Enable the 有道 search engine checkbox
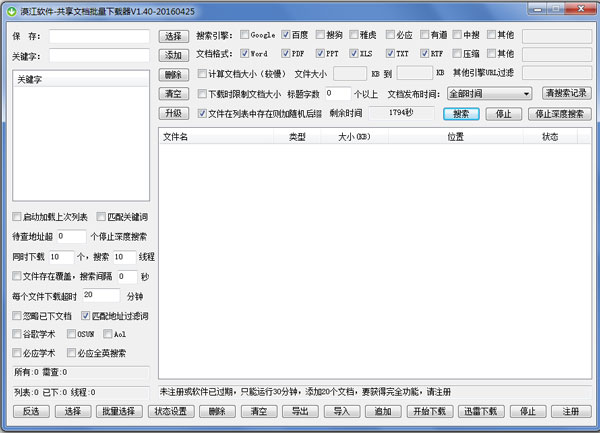This screenshot has height=433, width=600. coord(424,35)
